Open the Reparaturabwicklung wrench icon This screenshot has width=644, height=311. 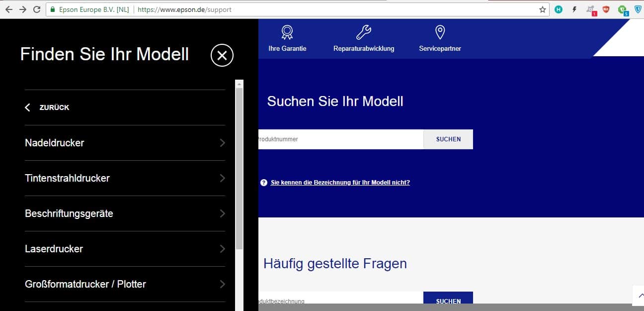coord(364,32)
